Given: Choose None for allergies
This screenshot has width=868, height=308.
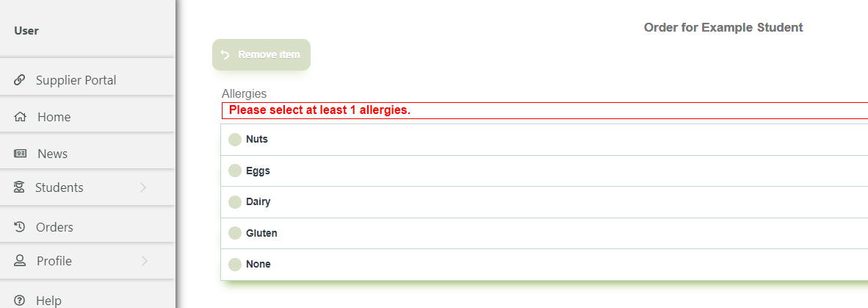Looking at the screenshot, I should click(x=235, y=264).
